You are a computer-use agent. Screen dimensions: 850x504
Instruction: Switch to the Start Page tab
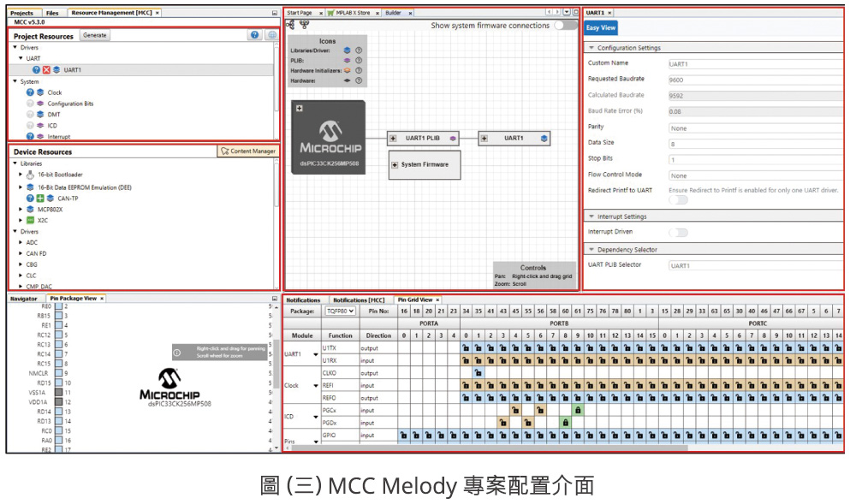tap(299, 13)
